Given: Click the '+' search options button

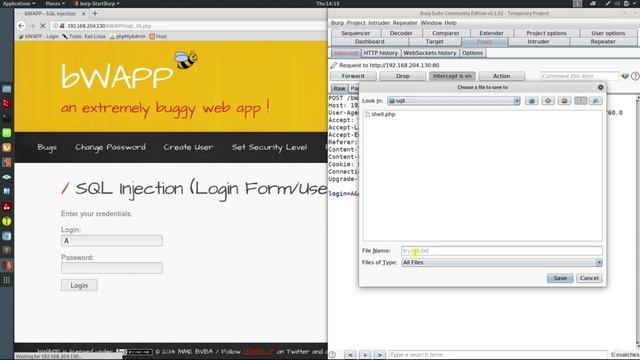Looking at the screenshot, I should 365,355.
